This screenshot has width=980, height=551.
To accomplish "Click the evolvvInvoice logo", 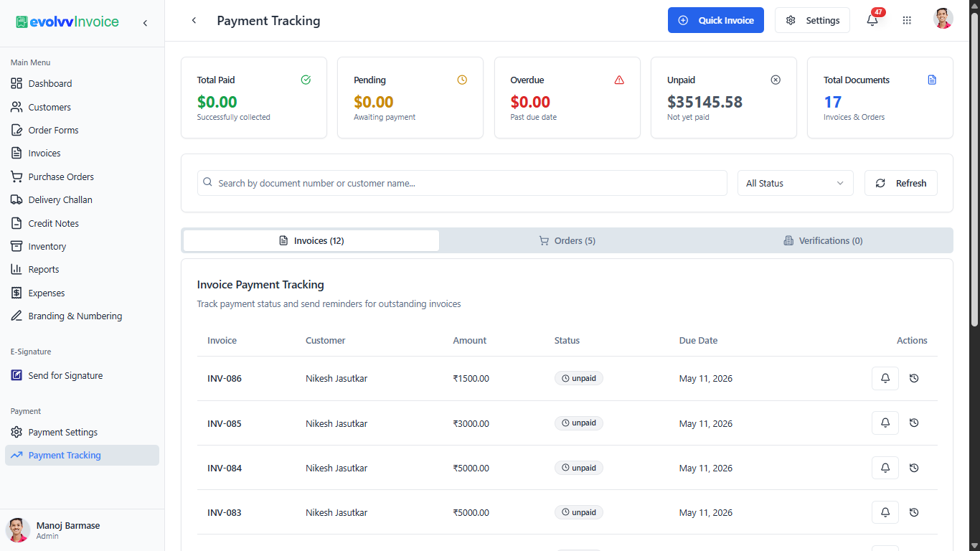I will pyautogui.click(x=67, y=22).
